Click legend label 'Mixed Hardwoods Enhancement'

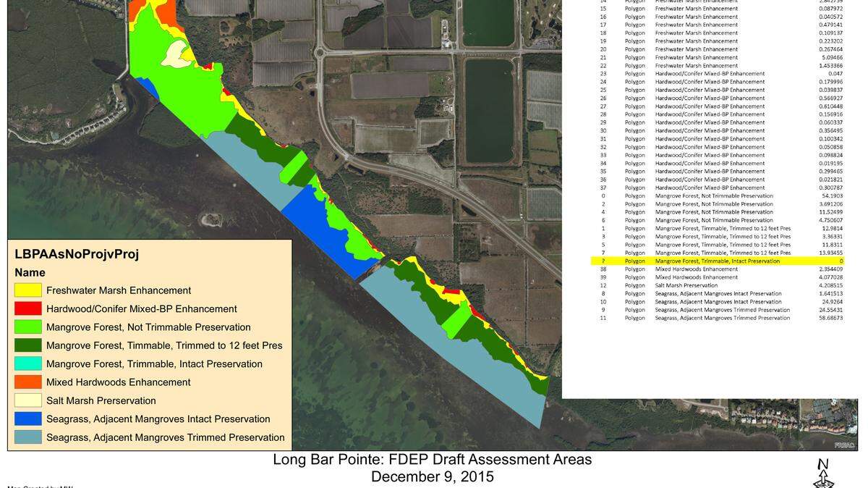[x=119, y=382]
